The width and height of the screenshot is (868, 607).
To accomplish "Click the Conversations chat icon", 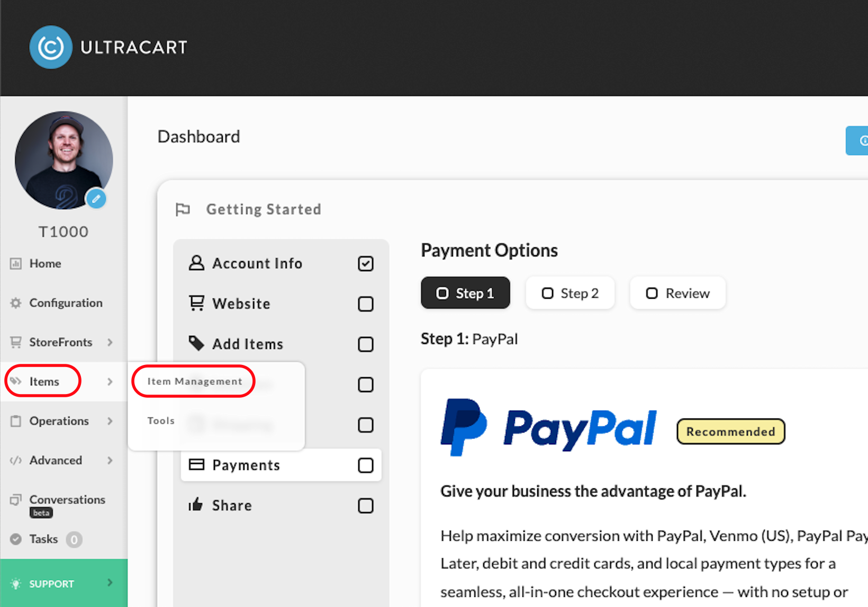I will click(x=16, y=499).
